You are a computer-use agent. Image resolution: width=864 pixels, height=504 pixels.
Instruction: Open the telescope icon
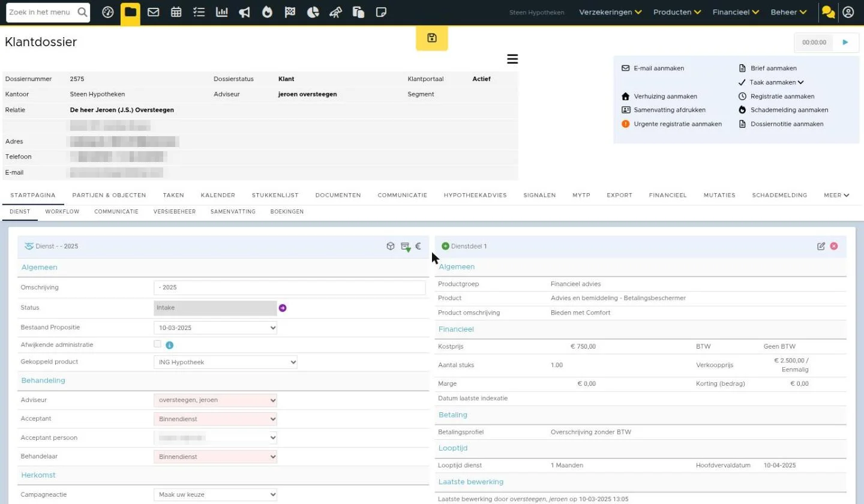point(335,12)
